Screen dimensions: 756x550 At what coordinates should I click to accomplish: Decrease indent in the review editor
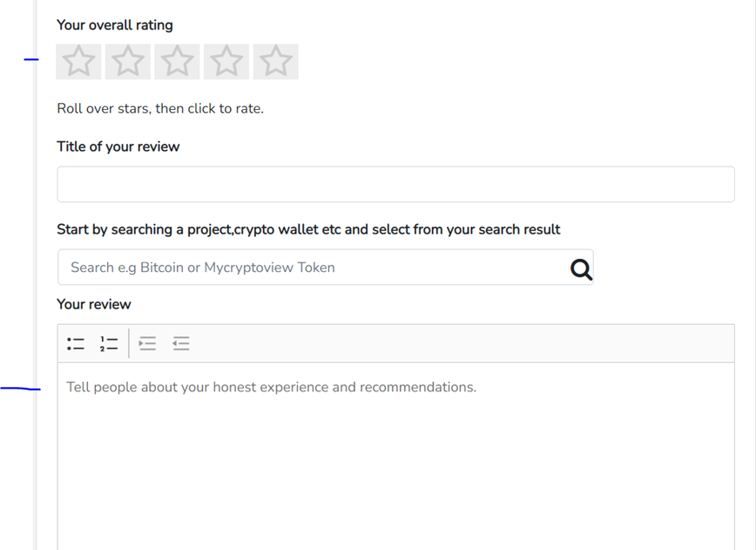(181, 343)
